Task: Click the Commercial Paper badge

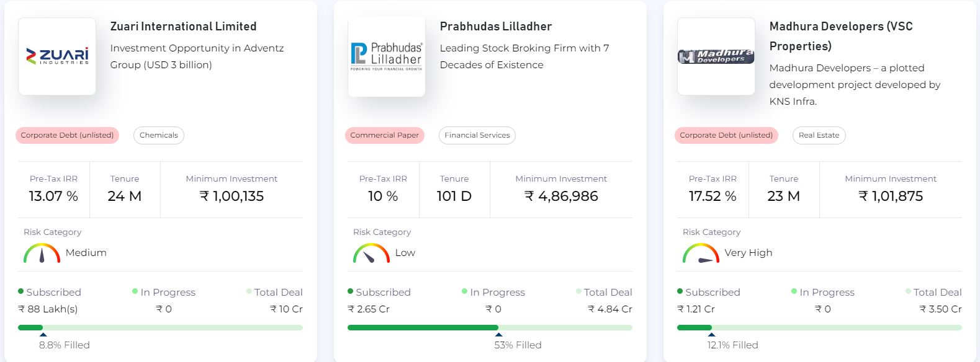Action: click(x=385, y=135)
